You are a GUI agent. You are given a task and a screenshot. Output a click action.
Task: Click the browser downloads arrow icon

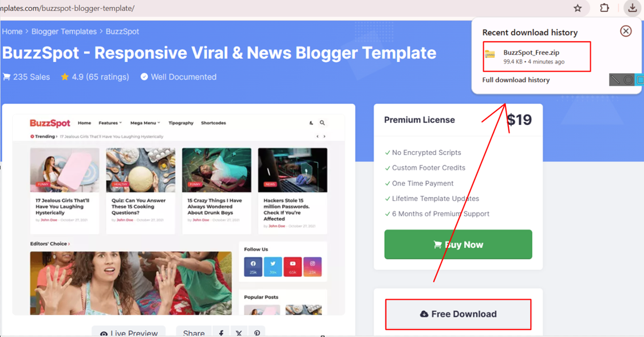point(633,8)
